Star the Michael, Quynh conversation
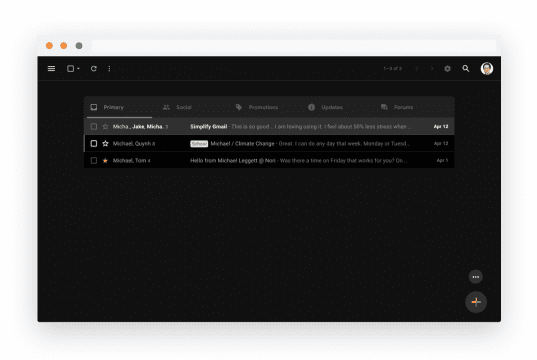 [105, 144]
